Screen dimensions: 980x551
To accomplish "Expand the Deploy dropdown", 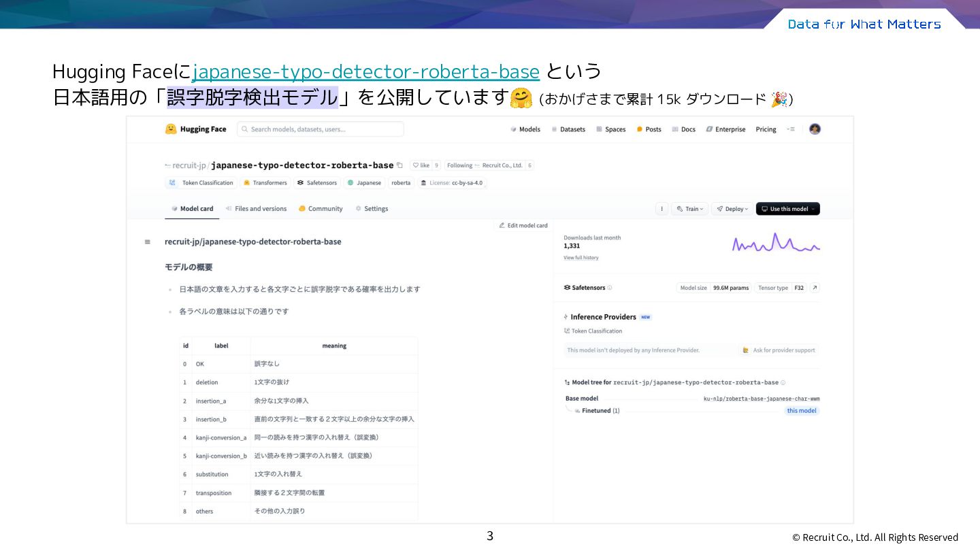I will 732,209.
